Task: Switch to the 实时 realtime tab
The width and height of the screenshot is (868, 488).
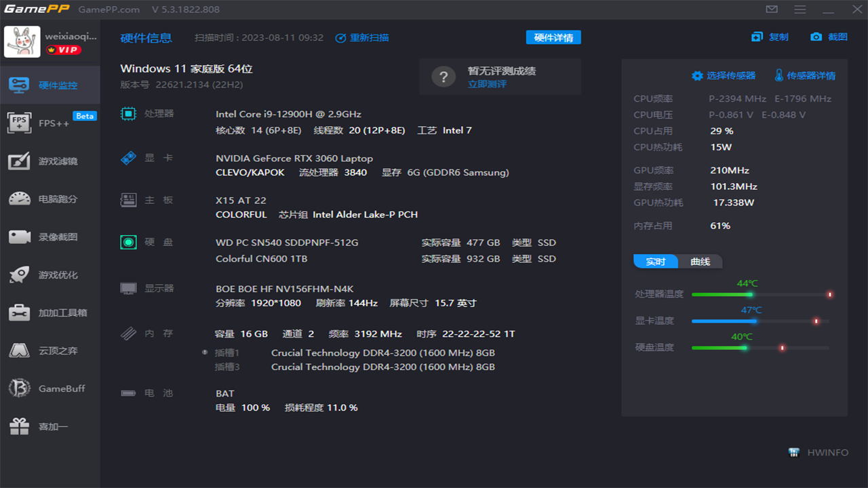Action: 655,262
